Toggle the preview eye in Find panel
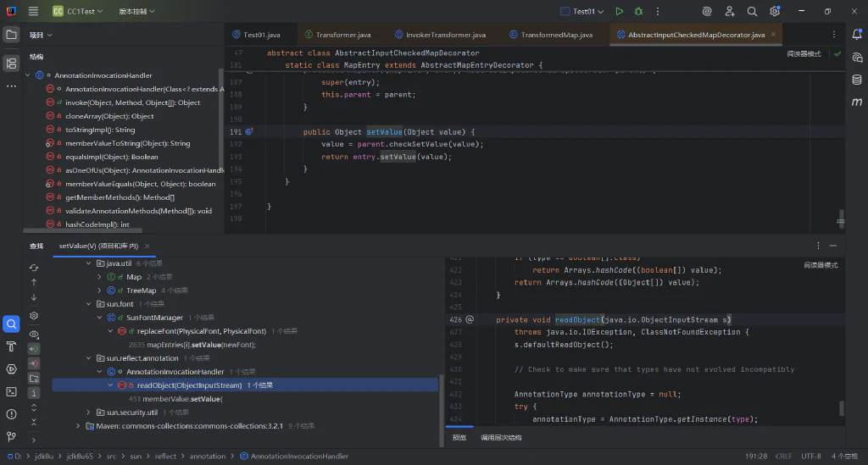The image size is (868, 465). tap(34, 335)
